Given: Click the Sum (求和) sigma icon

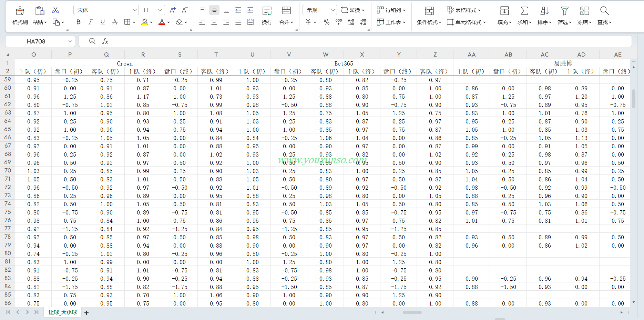Looking at the screenshot, I should click(x=524, y=11).
